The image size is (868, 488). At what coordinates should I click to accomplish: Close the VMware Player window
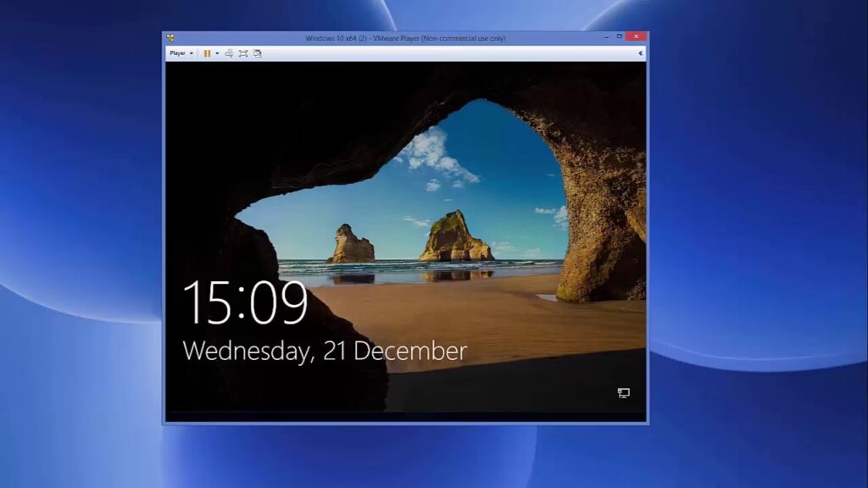coord(637,37)
